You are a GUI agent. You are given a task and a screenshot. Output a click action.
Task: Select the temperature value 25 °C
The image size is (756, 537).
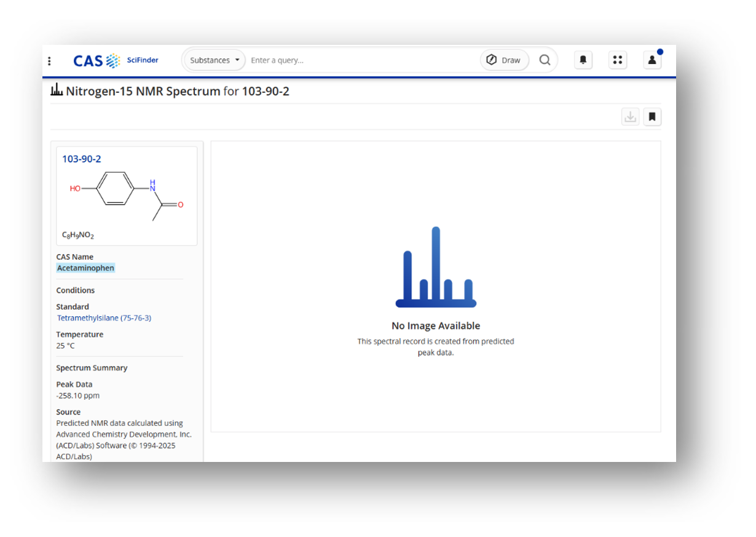click(x=65, y=346)
